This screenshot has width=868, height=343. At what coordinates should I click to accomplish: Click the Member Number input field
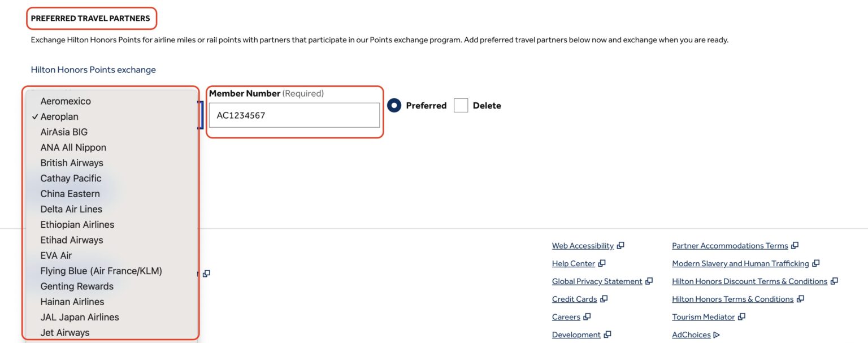click(294, 115)
